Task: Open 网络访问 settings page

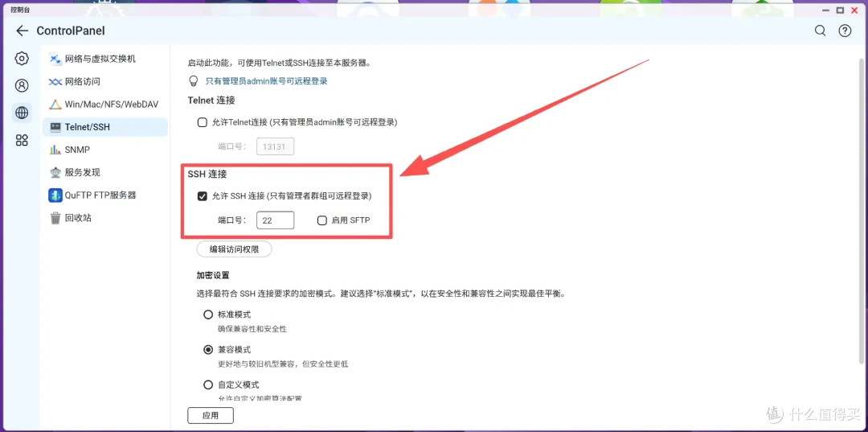Action: point(105,81)
